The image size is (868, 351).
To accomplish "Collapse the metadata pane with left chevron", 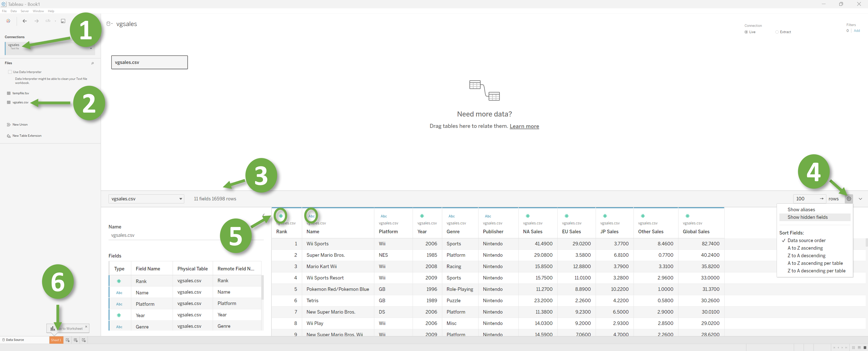I will click(263, 215).
